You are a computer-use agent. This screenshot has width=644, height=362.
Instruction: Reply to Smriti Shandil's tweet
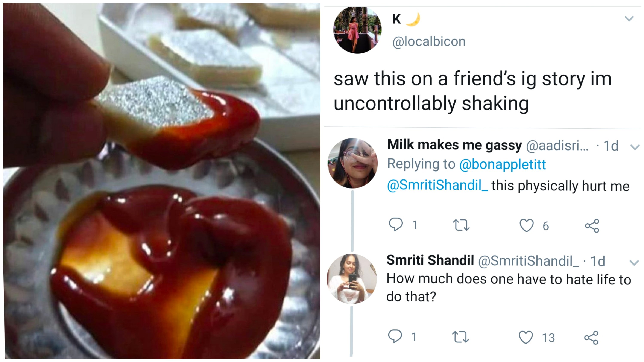coord(395,336)
